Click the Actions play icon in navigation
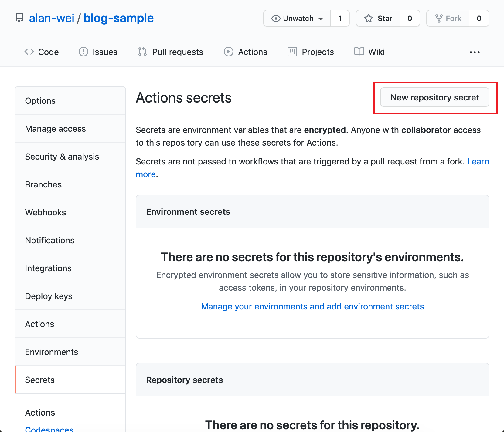Image resolution: width=504 pixels, height=432 pixels. [x=229, y=52]
